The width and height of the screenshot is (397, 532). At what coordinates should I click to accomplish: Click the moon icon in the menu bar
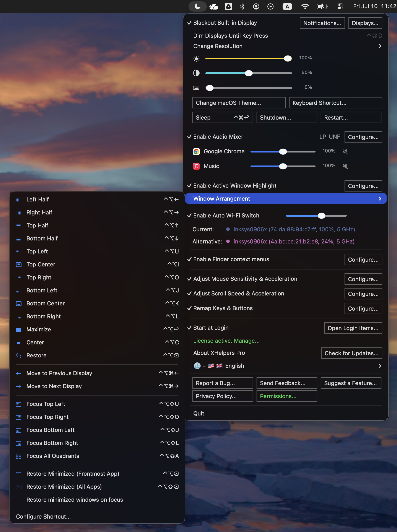pyautogui.click(x=198, y=6)
